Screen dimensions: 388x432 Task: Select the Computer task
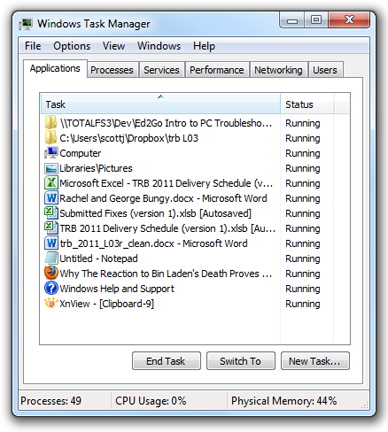pos(195,153)
